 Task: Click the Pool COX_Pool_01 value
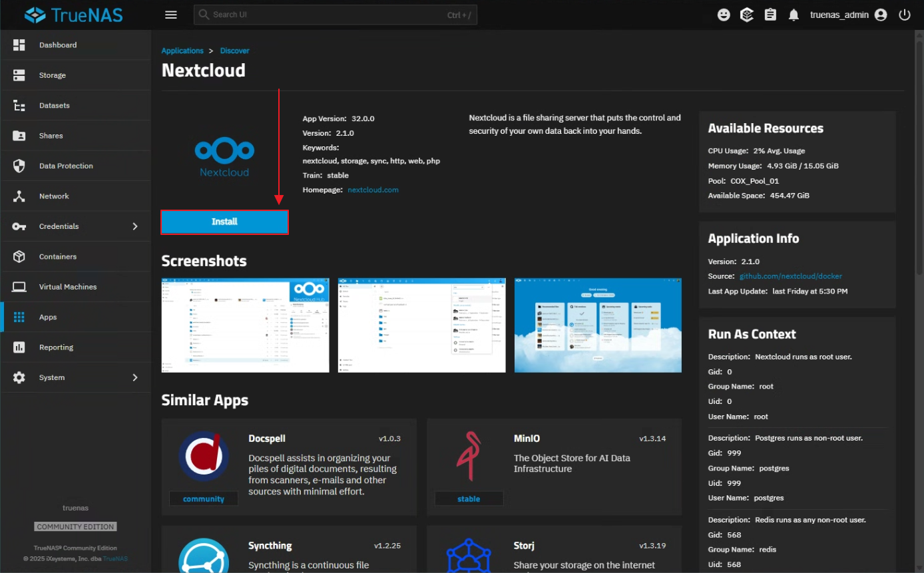[754, 181]
